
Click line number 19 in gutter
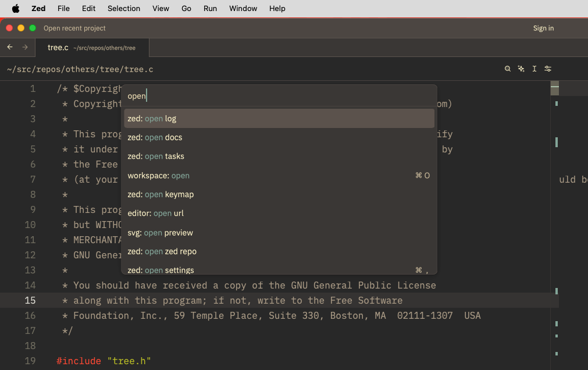point(30,361)
